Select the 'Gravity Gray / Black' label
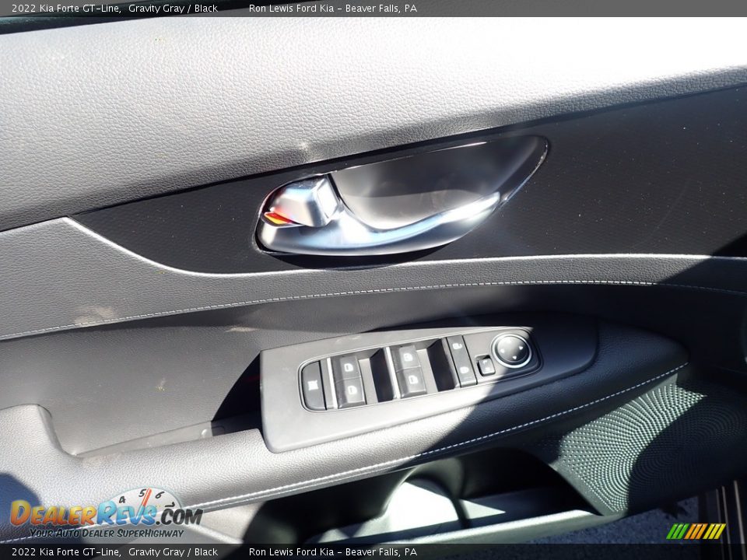 point(173,7)
